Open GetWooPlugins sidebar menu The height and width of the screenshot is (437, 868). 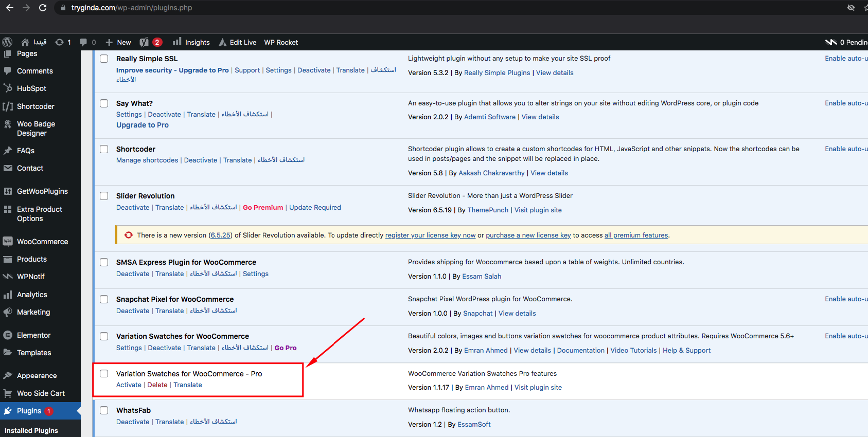point(42,191)
